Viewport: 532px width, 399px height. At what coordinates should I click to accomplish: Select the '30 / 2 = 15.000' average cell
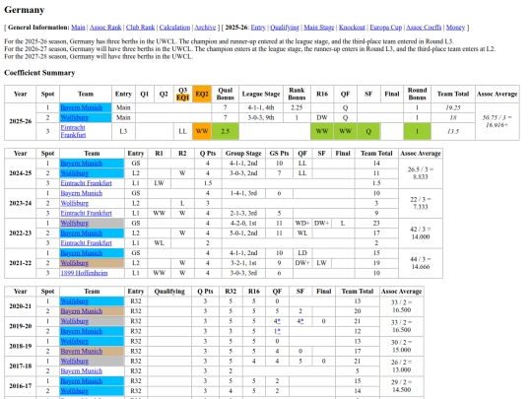(401, 346)
